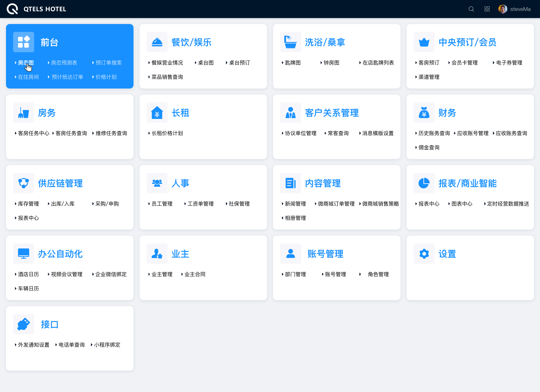
Task: Open 部门管理 link
Action: 295,274
